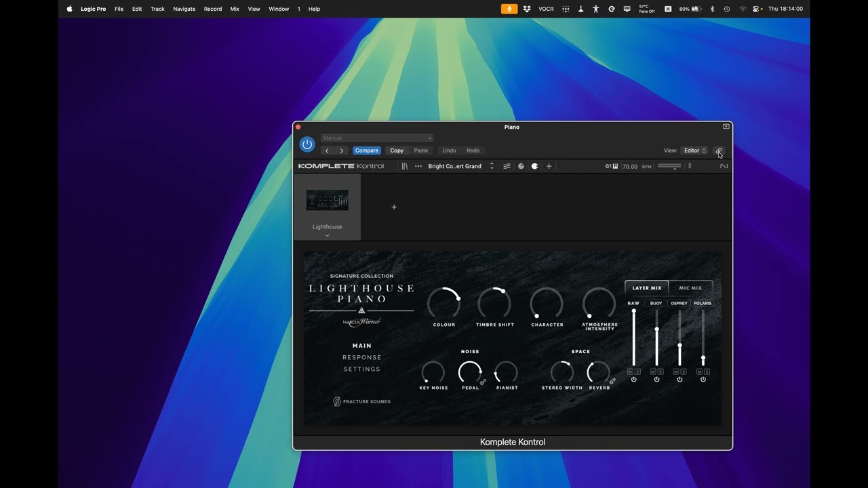The height and width of the screenshot is (488, 868).
Task: Open the RESPONSE page
Action: [362, 357]
